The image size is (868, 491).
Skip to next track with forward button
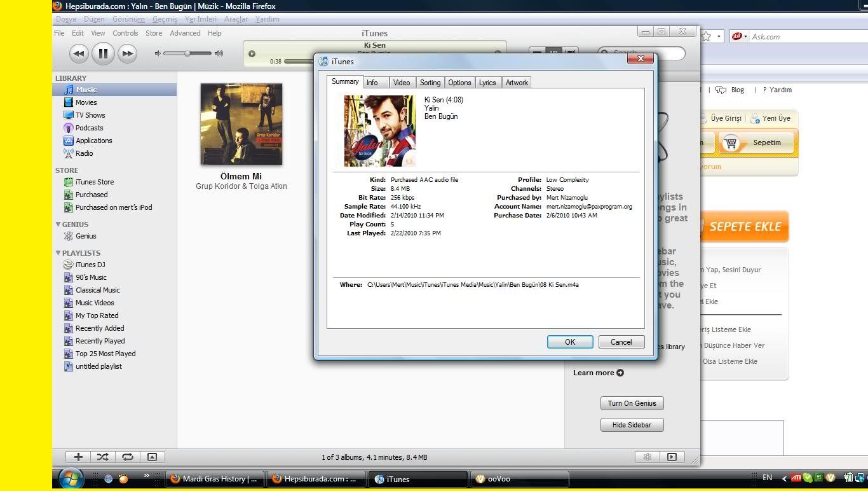pyautogui.click(x=128, y=54)
